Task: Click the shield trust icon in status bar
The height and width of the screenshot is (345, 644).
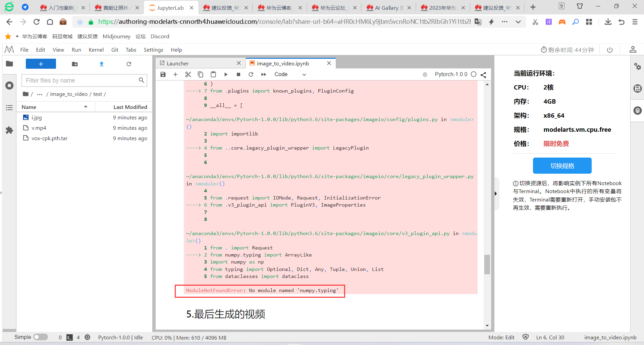Action: point(526,337)
